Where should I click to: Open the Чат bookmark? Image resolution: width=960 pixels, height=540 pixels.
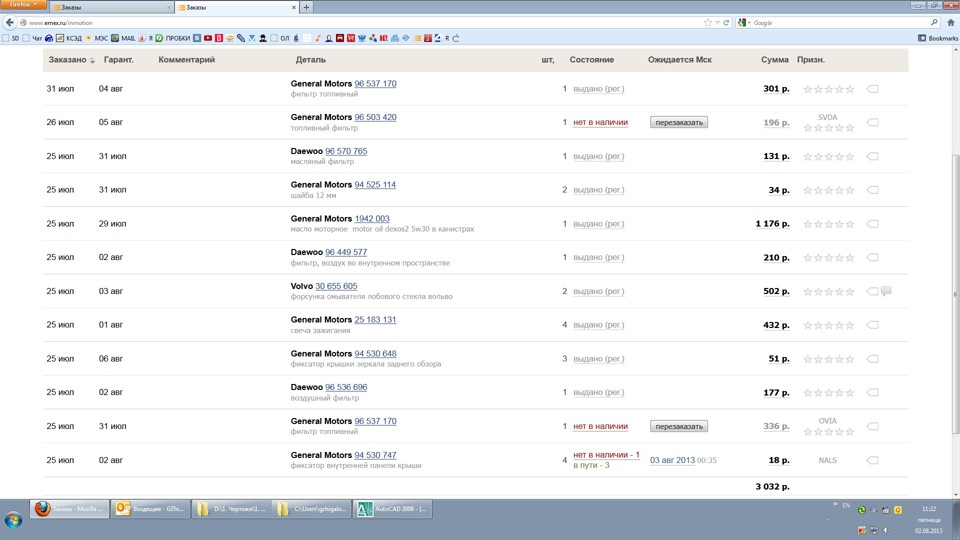(32, 38)
